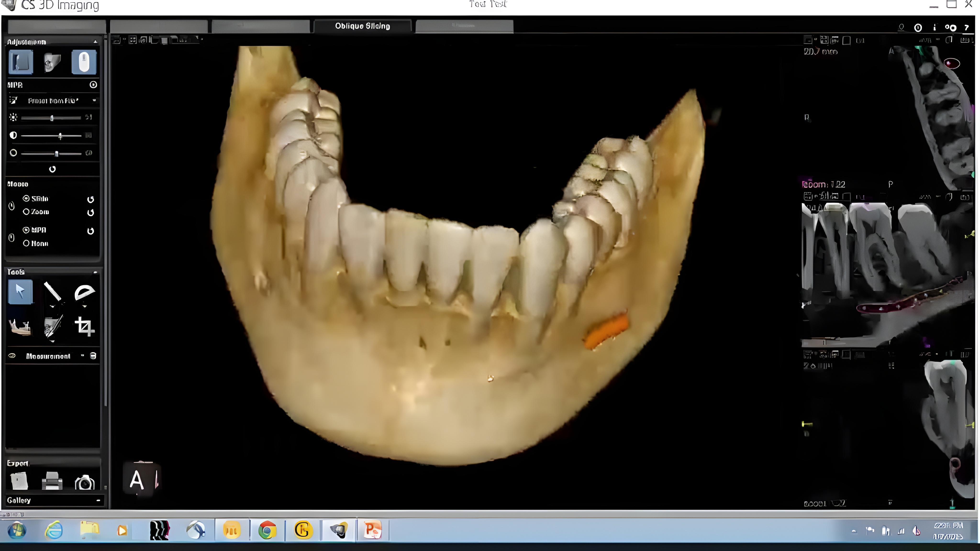The image size is (980, 551).
Task: Collapse the Gallery section
Action: [98, 501]
